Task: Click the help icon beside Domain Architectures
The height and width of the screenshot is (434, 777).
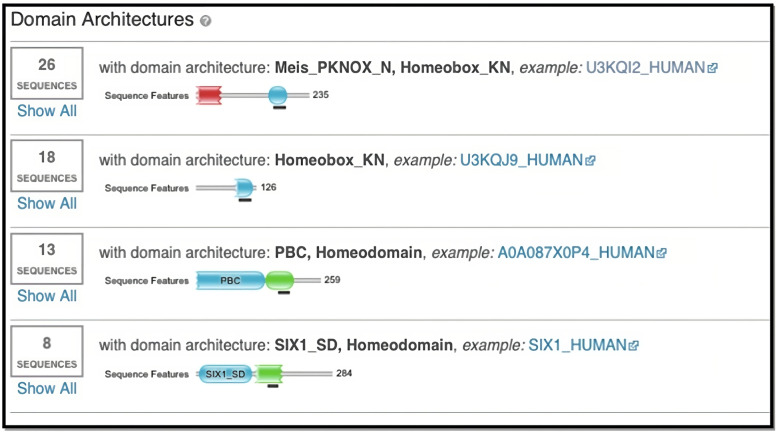Action: (x=206, y=21)
